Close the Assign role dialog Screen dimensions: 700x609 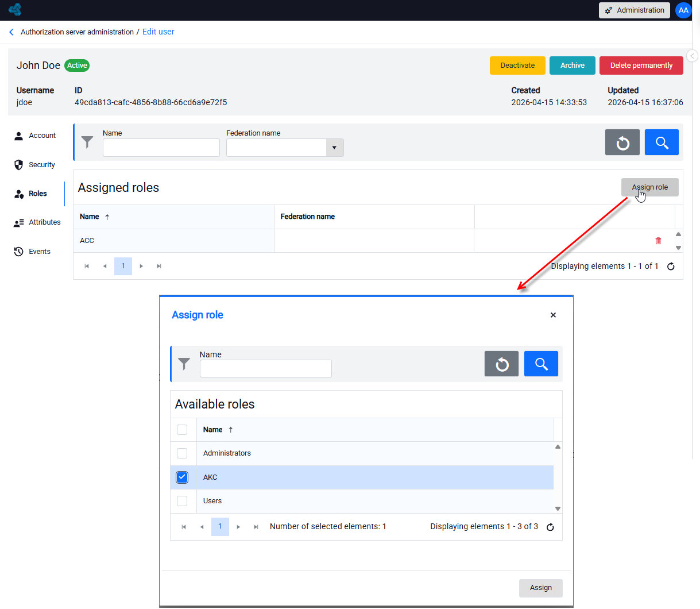[553, 315]
